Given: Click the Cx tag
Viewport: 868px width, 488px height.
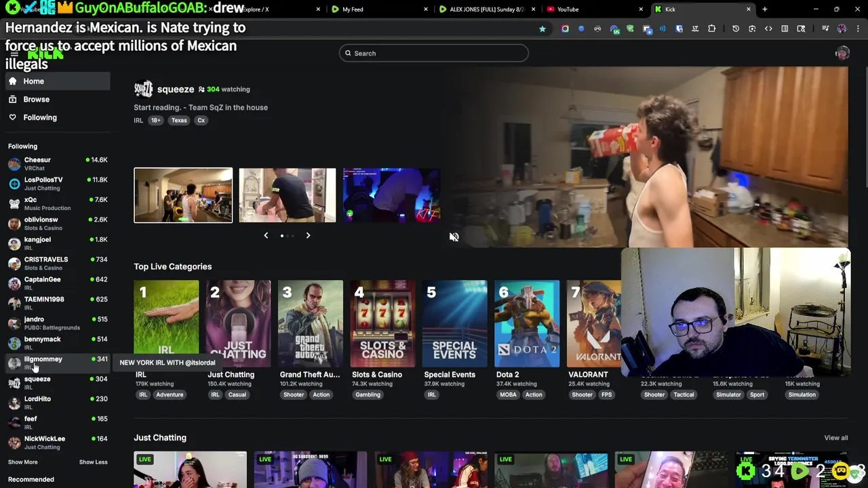Looking at the screenshot, I should pos(201,121).
